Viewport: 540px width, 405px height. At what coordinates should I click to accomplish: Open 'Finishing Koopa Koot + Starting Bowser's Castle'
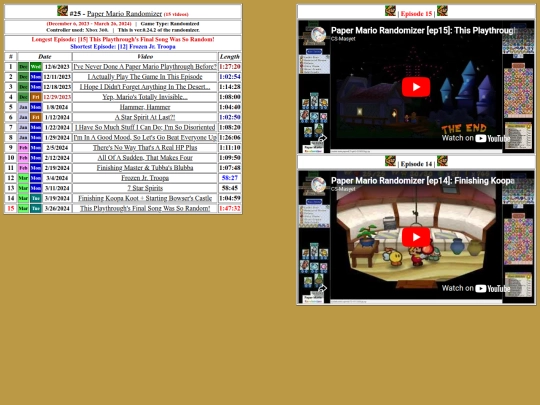tap(145, 198)
